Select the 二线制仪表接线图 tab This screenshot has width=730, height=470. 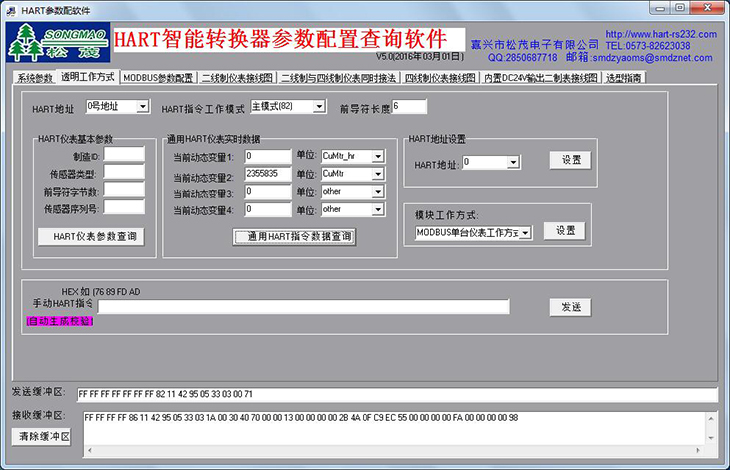[237, 78]
